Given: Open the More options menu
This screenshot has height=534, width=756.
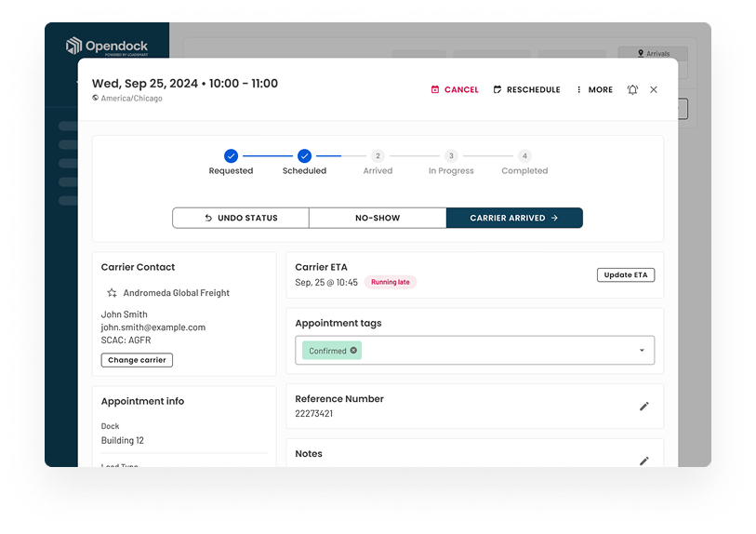Looking at the screenshot, I should pyautogui.click(x=594, y=90).
